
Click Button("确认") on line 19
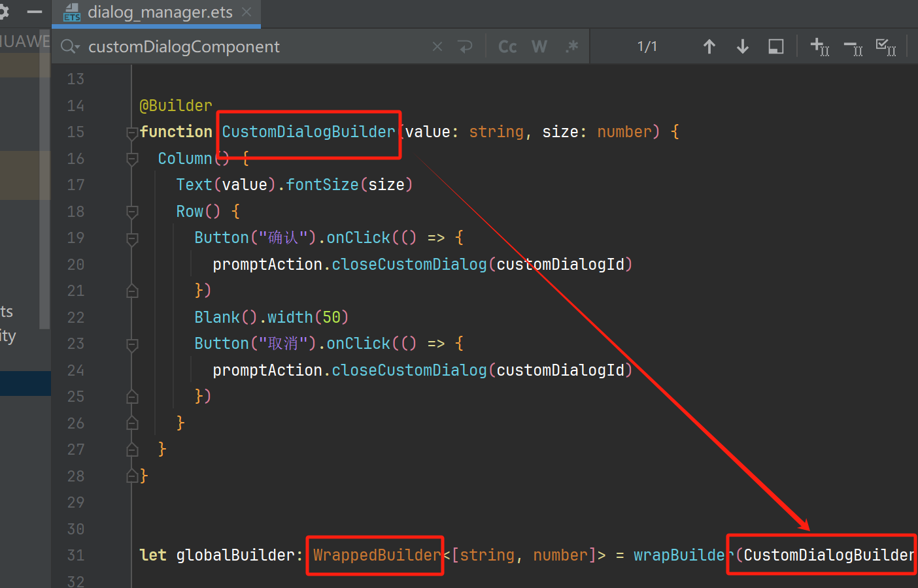pos(256,238)
